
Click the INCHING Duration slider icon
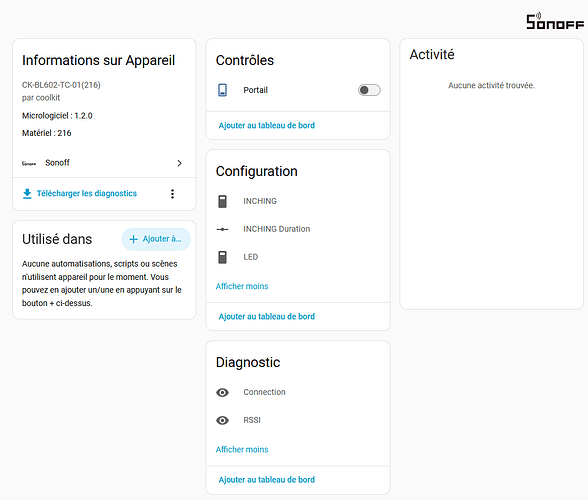(x=222, y=229)
